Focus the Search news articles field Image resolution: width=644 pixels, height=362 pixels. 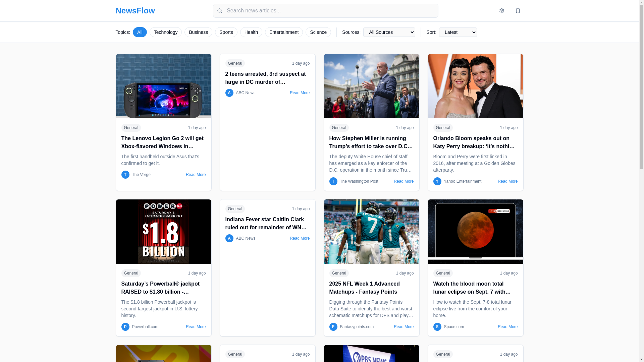325,11
